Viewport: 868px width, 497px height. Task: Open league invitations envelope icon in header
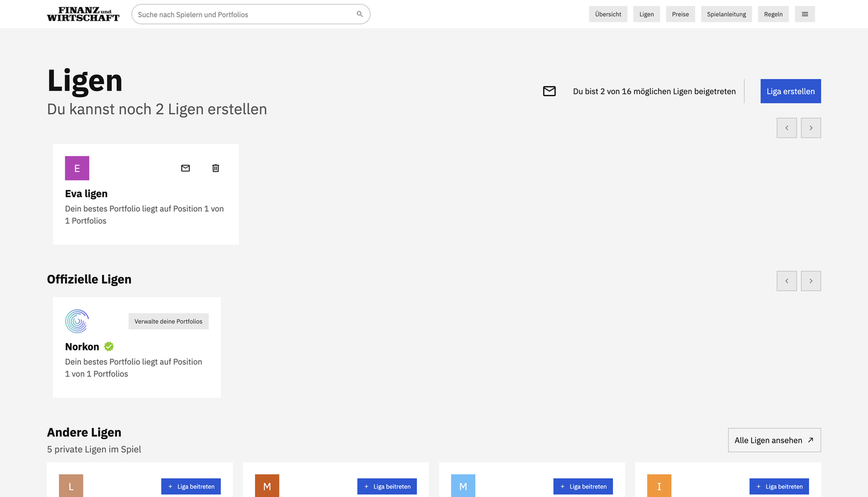[549, 91]
